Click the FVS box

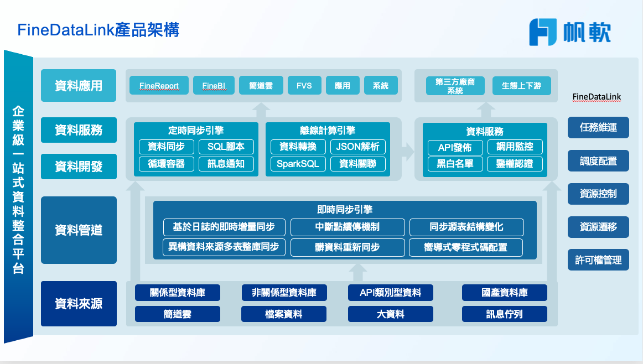click(304, 85)
